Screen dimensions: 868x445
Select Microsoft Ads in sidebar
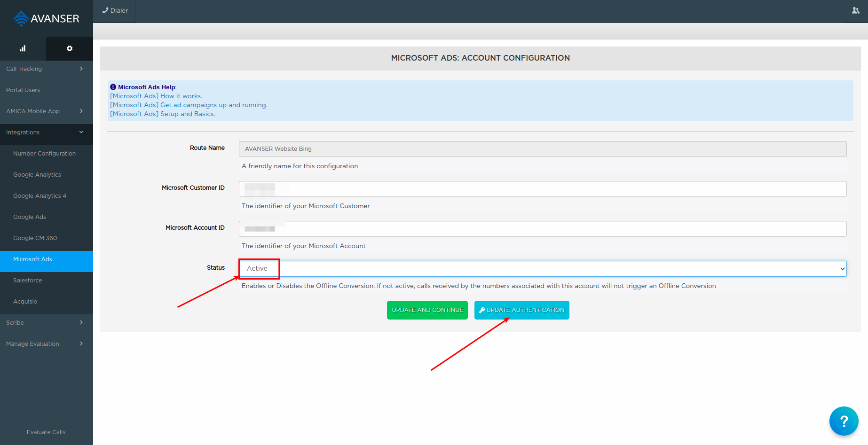47,261
